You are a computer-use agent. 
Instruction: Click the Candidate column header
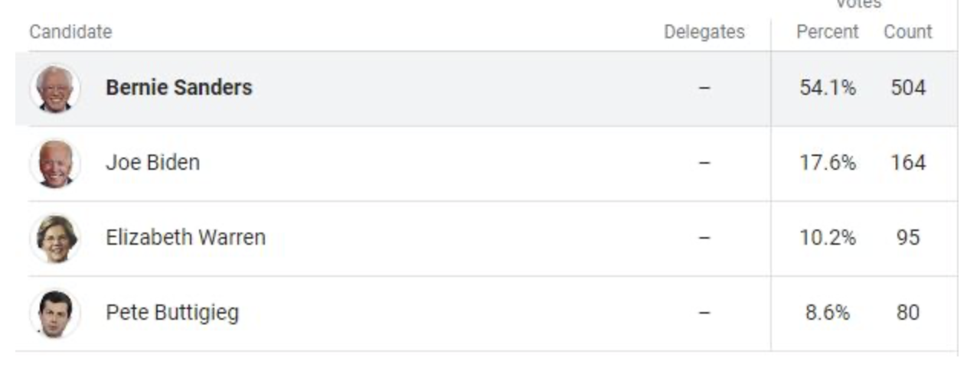(70, 32)
